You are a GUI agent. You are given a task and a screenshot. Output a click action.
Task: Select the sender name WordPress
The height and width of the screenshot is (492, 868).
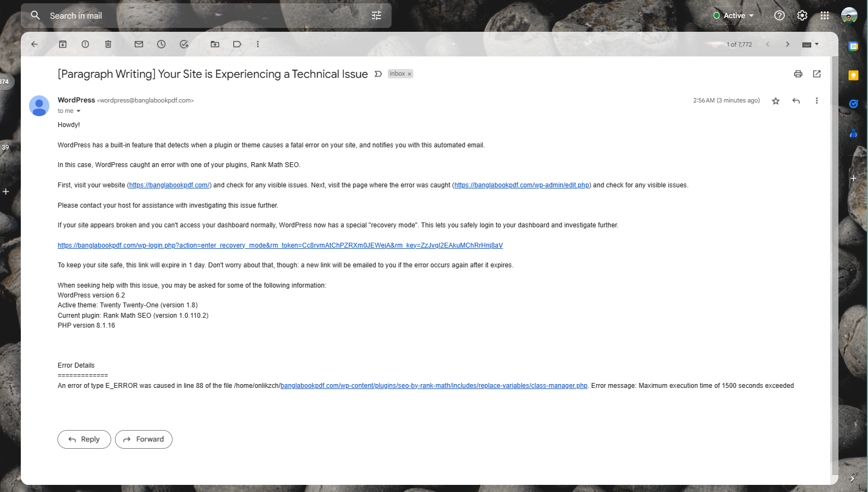coord(76,100)
